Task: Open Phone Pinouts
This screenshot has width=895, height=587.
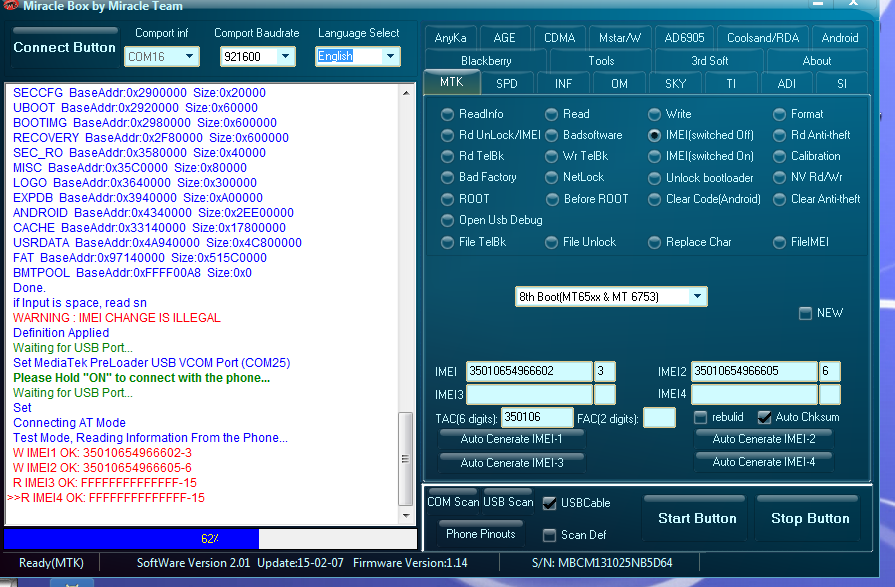Action: [481, 534]
